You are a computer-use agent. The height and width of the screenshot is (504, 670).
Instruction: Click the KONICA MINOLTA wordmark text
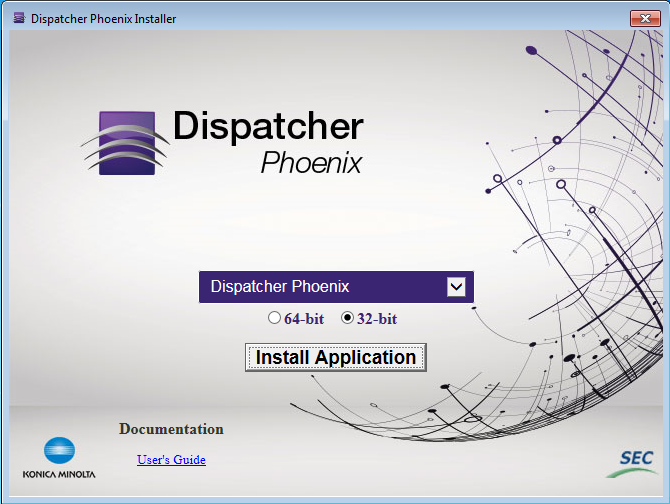pyautogui.click(x=59, y=475)
